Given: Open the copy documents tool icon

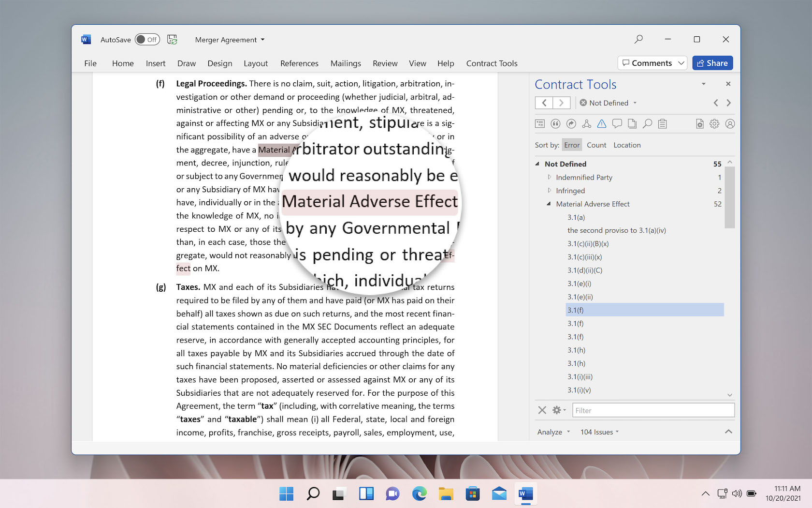Looking at the screenshot, I should coord(632,124).
